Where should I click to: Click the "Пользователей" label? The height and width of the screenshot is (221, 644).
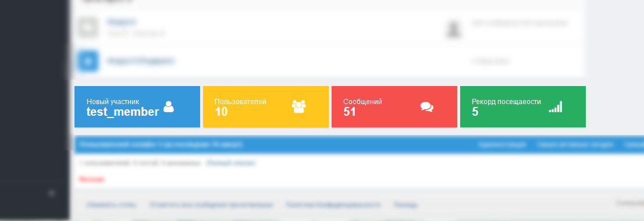tap(240, 101)
